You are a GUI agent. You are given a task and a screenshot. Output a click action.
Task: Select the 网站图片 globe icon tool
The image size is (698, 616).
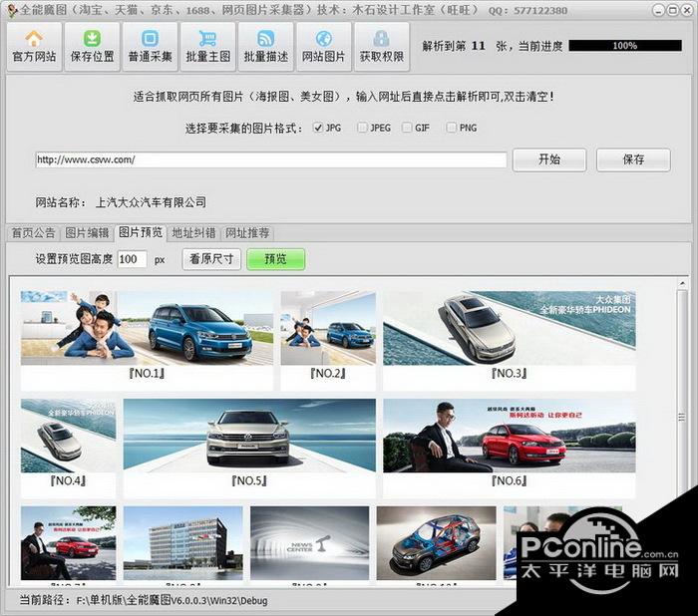point(324,47)
